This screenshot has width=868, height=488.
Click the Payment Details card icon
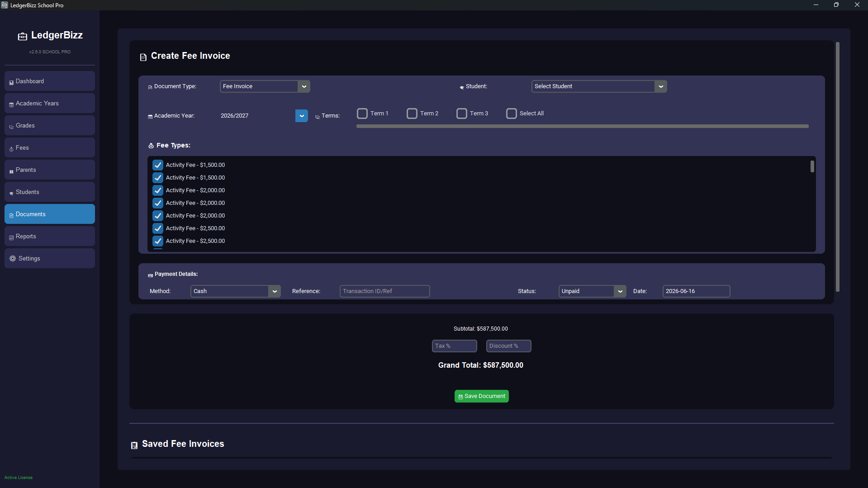click(x=151, y=275)
